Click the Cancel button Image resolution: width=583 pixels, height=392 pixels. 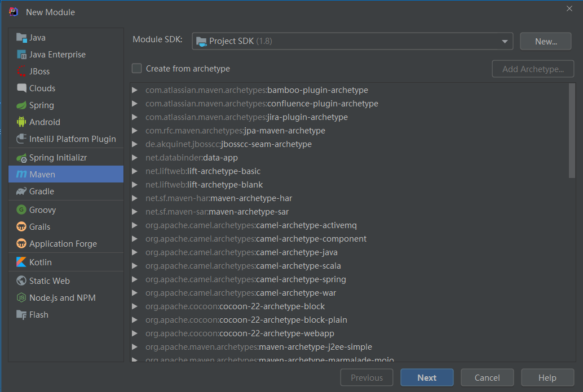(487, 377)
